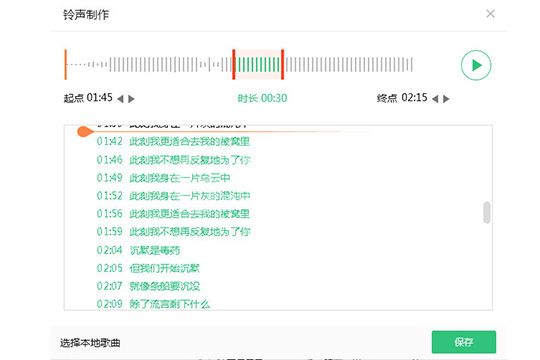This screenshot has width=540, height=360.
Task: Move end point 02:15 later with right arrow
Action: point(446,99)
